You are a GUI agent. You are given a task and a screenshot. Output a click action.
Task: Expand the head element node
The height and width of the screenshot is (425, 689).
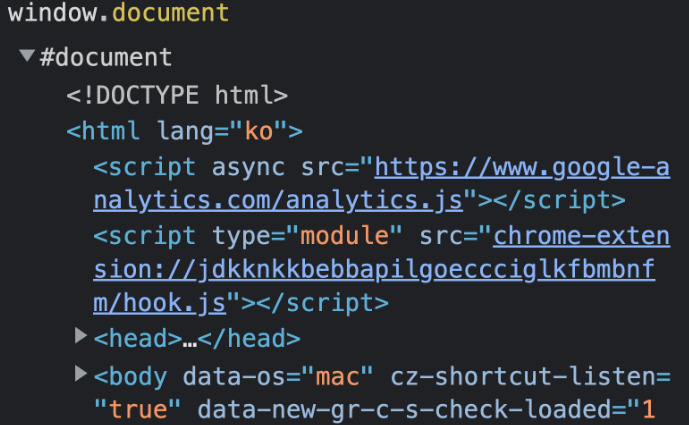click(81, 335)
